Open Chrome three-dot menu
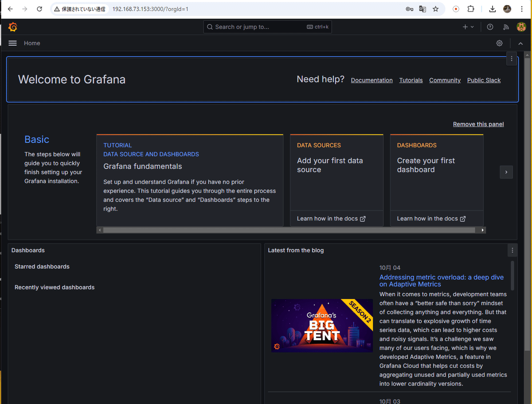Image resolution: width=532 pixels, height=404 pixels. pyautogui.click(x=522, y=9)
